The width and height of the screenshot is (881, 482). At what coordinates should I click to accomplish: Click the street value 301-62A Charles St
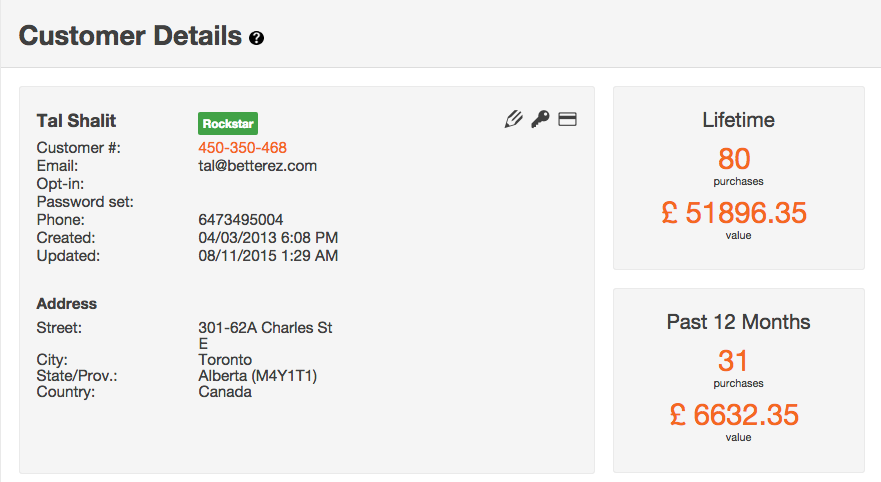pos(265,328)
